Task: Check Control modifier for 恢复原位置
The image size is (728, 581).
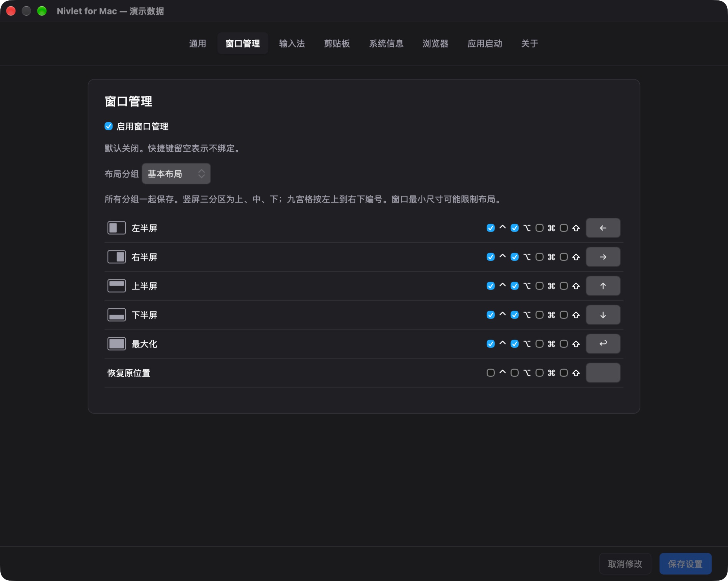Action: (x=490, y=373)
